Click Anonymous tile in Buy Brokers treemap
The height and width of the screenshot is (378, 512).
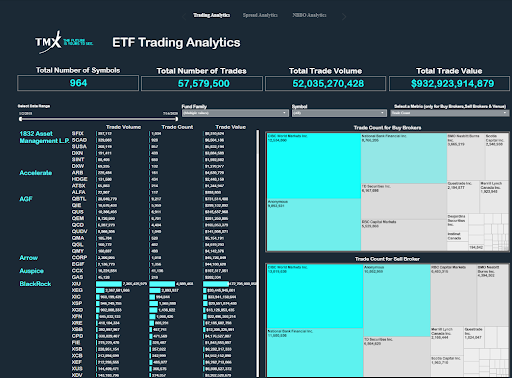click(314, 225)
